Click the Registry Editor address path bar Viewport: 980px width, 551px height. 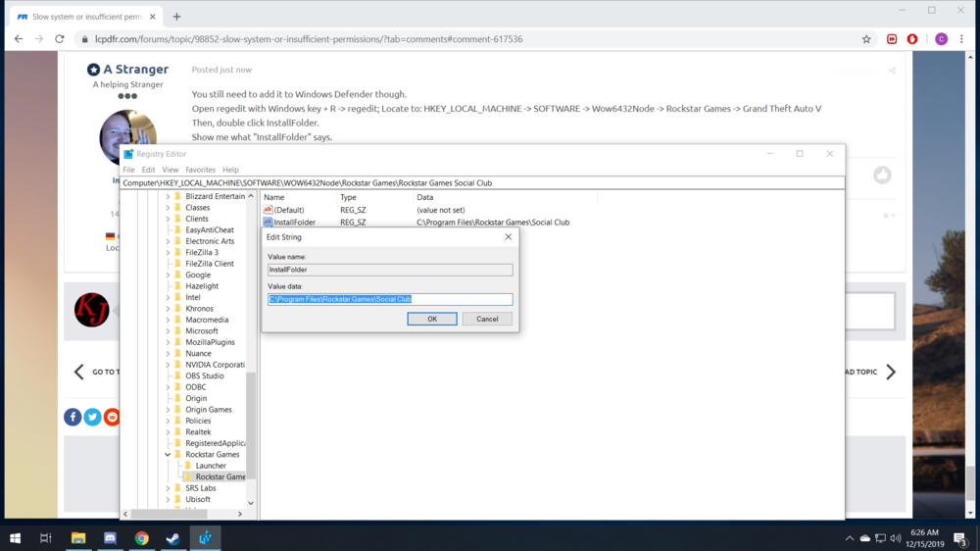[482, 182]
